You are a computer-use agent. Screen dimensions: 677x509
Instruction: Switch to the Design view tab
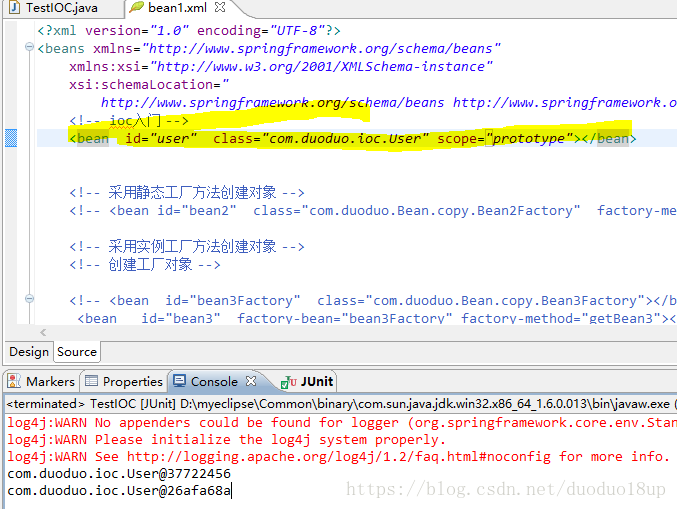(29, 352)
